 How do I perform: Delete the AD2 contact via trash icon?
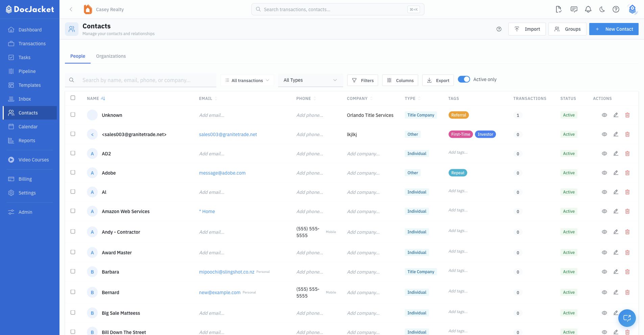click(x=627, y=154)
